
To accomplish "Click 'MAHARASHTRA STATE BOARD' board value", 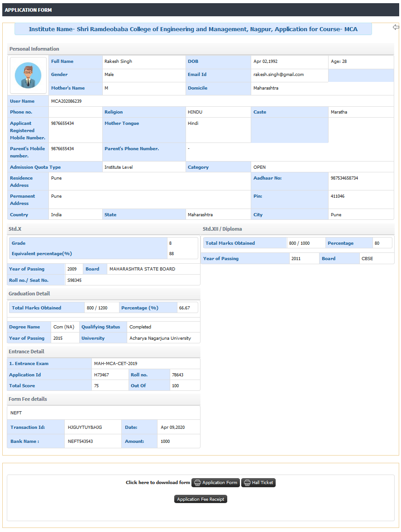I will (x=142, y=269).
